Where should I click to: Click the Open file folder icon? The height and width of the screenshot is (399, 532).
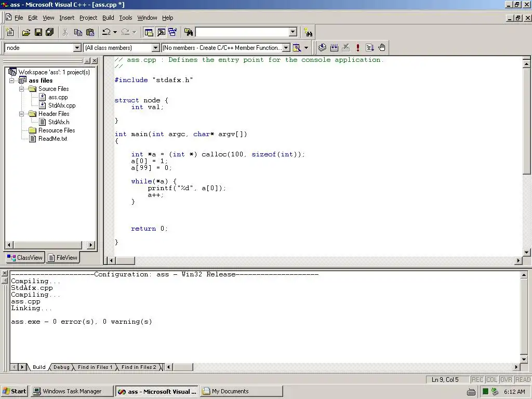pos(26,32)
